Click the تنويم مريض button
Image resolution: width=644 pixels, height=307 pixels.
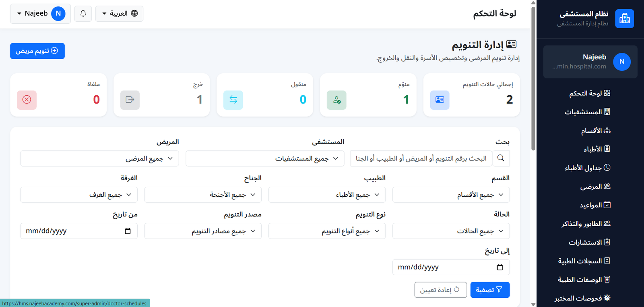[x=37, y=51]
